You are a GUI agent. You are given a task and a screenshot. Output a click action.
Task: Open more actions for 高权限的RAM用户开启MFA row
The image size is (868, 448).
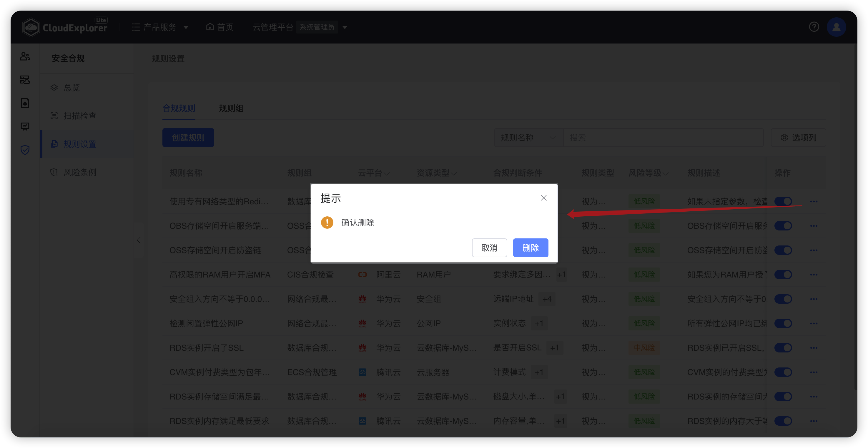coord(814,275)
